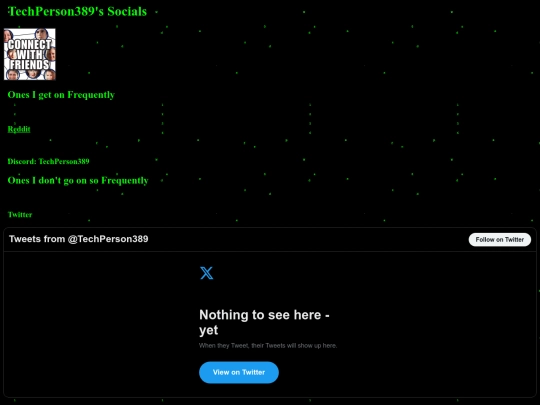Select the Discord: TechPerson389 text
Viewport: 540px width, 405px height.
click(49, 161)
